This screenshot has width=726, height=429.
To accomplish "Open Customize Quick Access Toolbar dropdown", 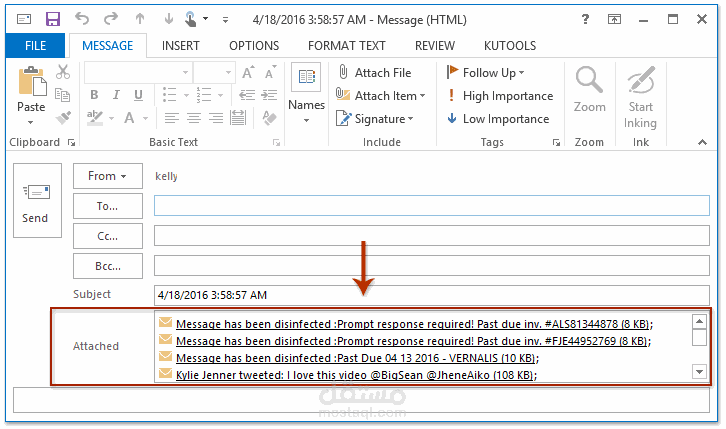I will pos(225,19).
